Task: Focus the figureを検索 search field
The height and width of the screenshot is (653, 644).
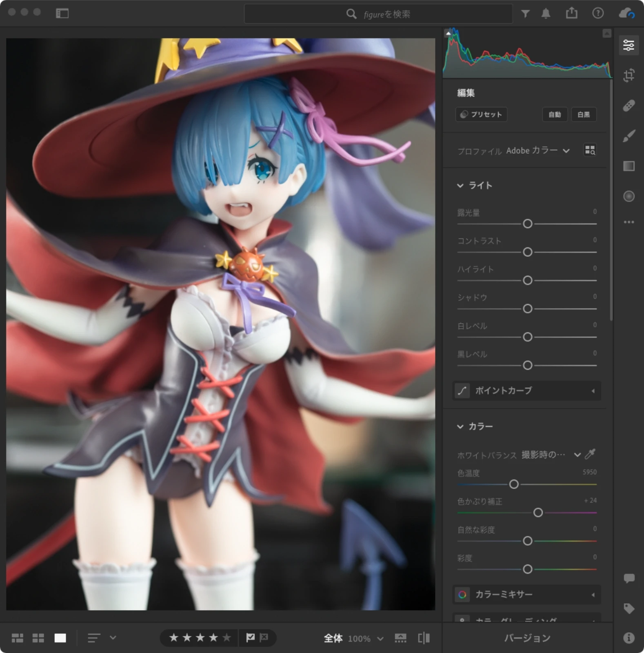Action: [x=378, y=14]
